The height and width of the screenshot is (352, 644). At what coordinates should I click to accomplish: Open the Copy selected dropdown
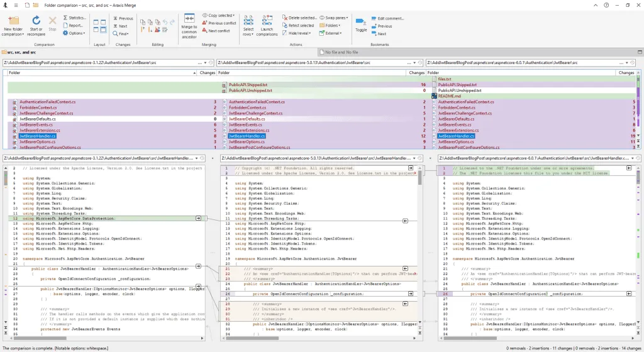pos(218,16)
